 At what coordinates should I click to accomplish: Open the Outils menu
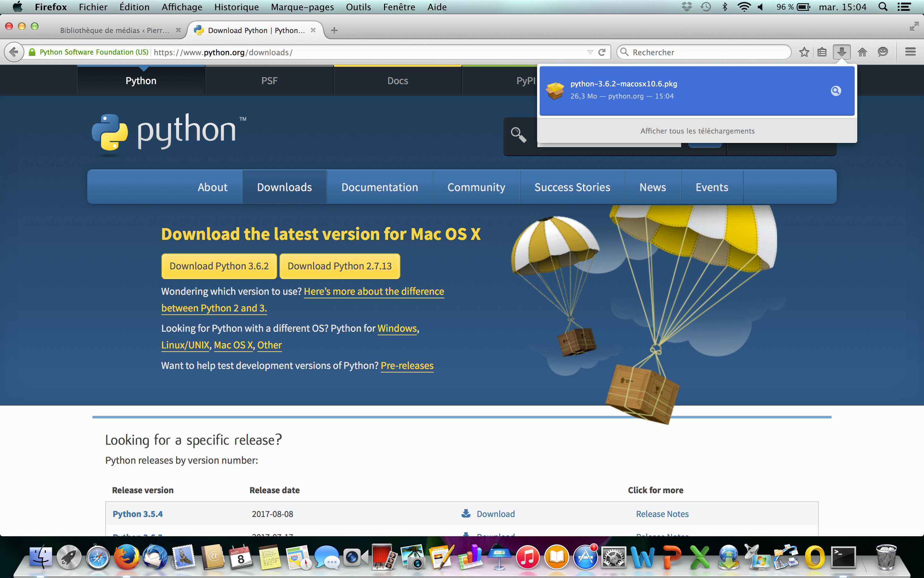click(x=358, y=7)
